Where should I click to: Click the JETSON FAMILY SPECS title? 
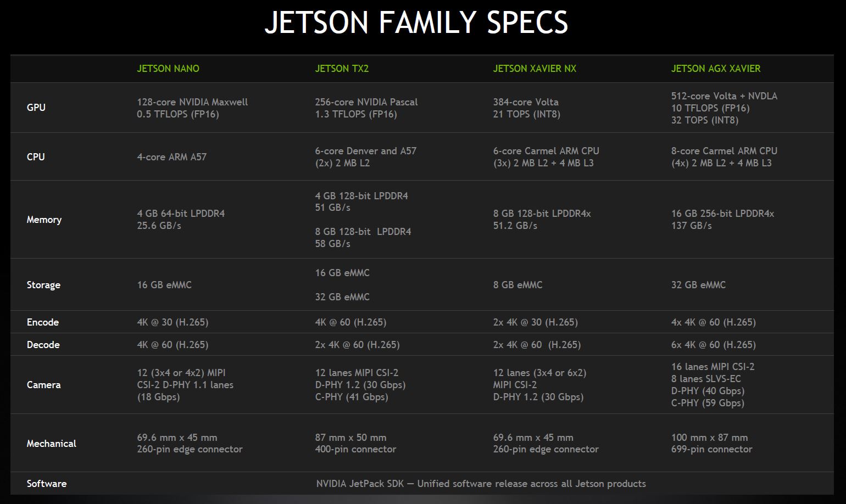[x=416, y=23]
